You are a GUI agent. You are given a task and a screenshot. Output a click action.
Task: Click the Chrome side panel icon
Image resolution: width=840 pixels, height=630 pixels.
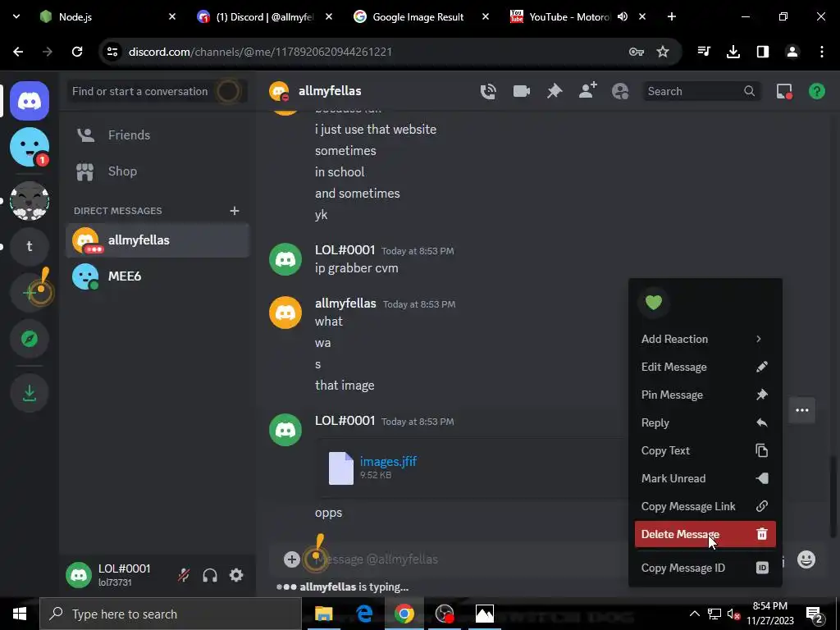(763, 52)
